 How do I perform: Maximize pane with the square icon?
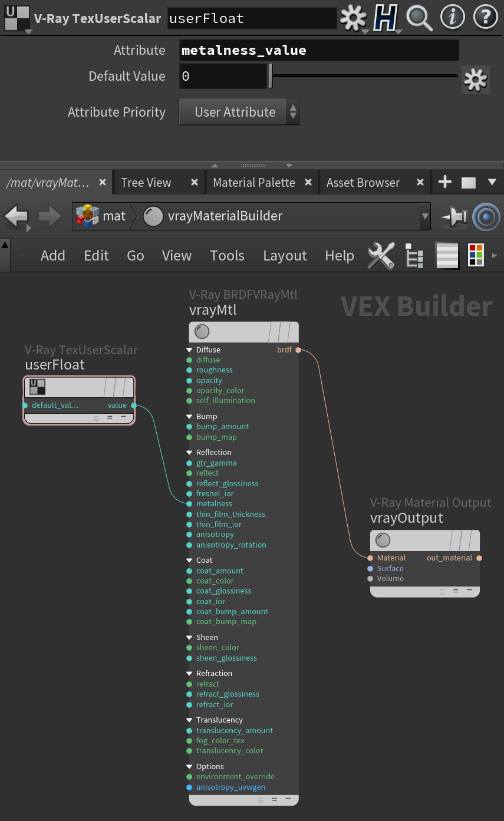pos(468,183)
